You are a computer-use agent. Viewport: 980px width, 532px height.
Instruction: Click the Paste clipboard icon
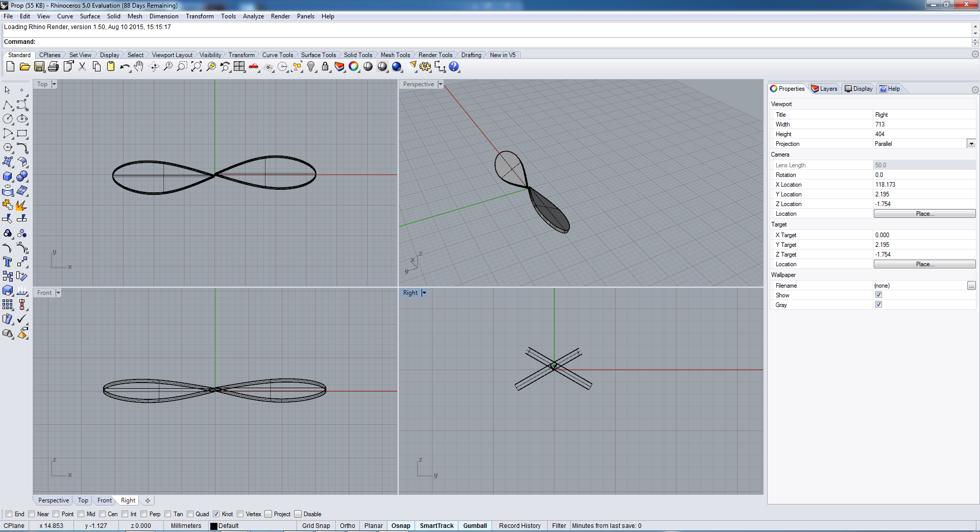click(x=111, y=67)
